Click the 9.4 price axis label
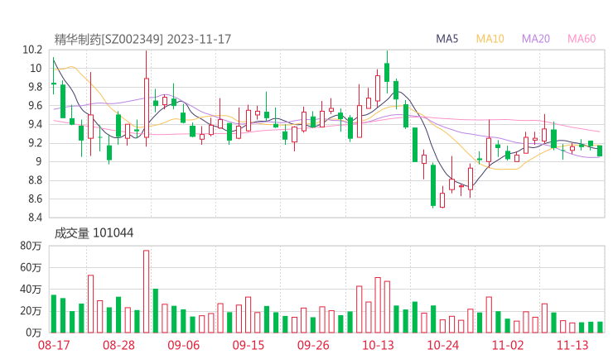613x364 pixels. point(35,124)
